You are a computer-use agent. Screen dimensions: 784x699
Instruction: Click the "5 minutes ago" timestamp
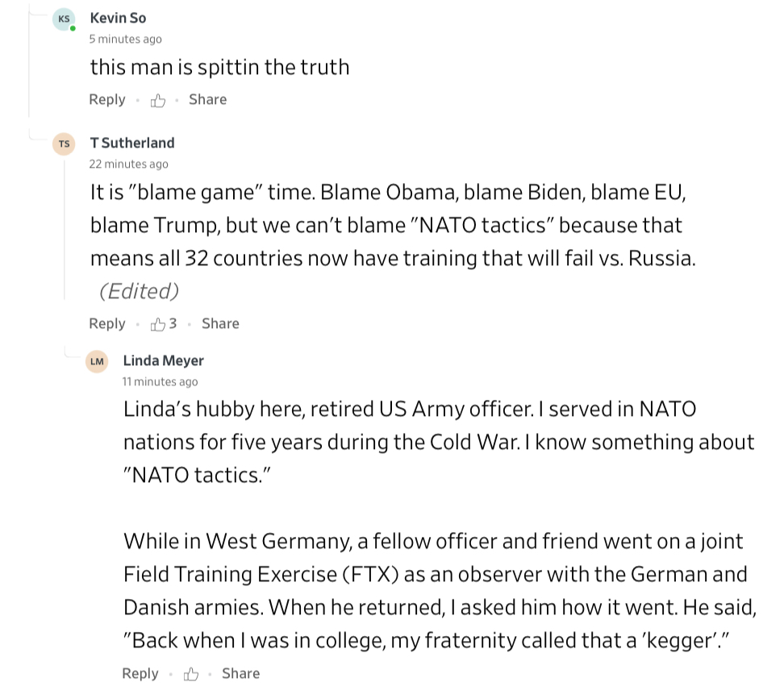click(125, 39)
